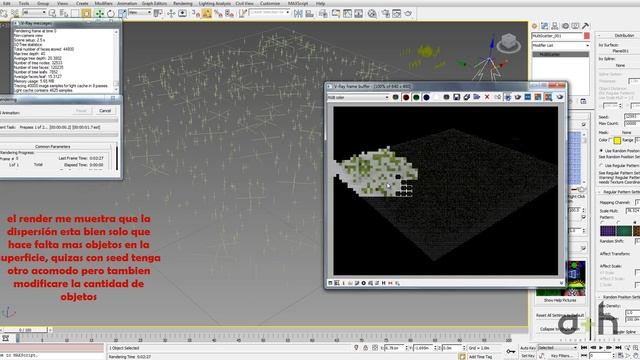Click the MultiScatter_001 name field
Screen dimensions: 640x360
point(557,36)
